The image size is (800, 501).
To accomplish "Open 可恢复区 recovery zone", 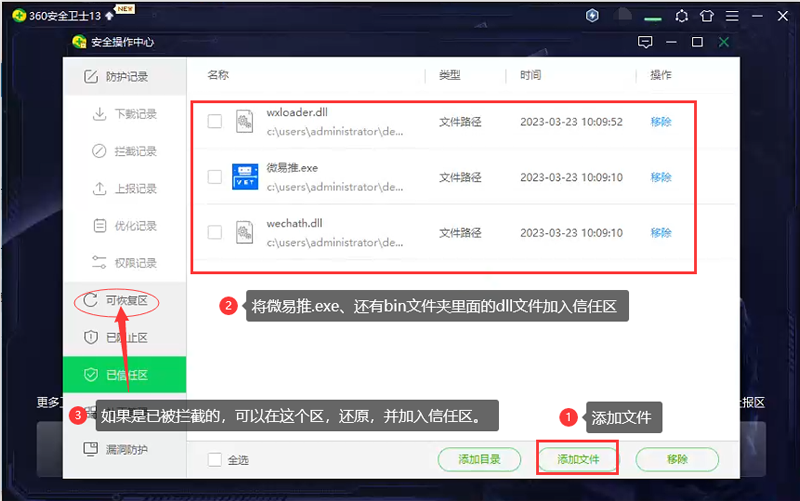I will pyautogui.click(x=124, y=300).
